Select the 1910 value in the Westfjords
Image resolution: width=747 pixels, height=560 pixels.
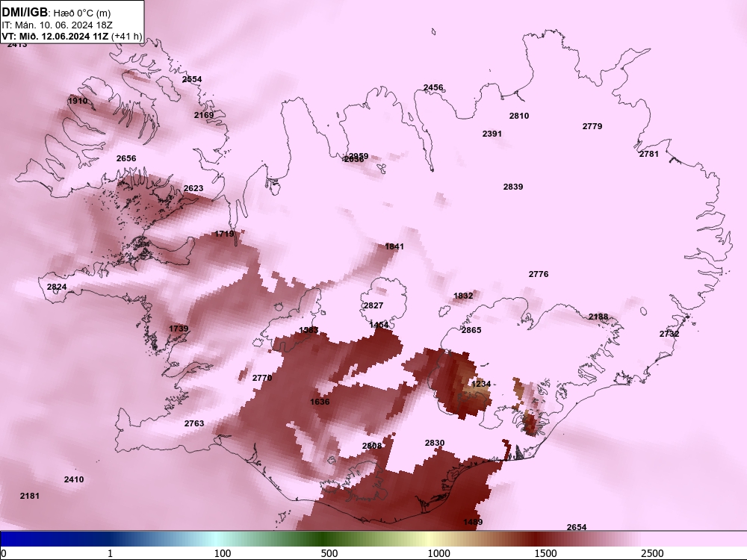78,101
